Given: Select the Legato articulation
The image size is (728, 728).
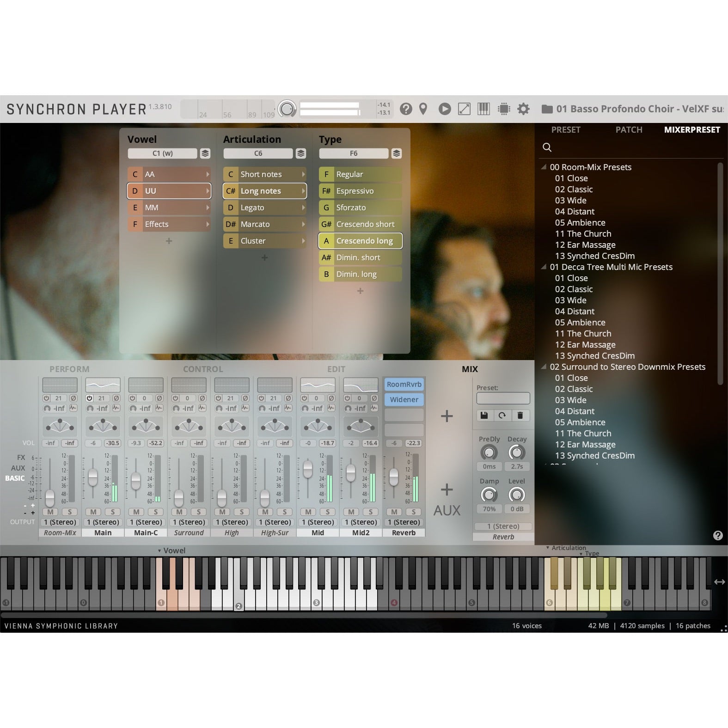Looking at the screenshot, I should point(264,208).
